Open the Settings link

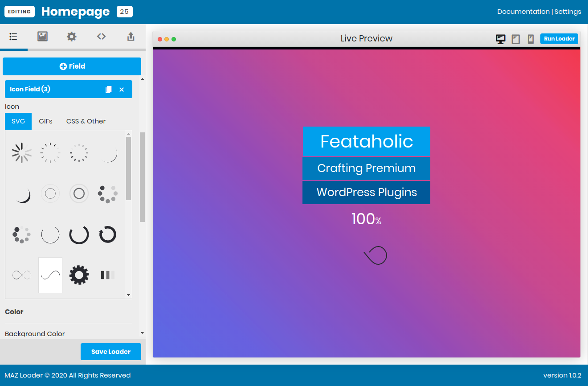coord(568,12)
